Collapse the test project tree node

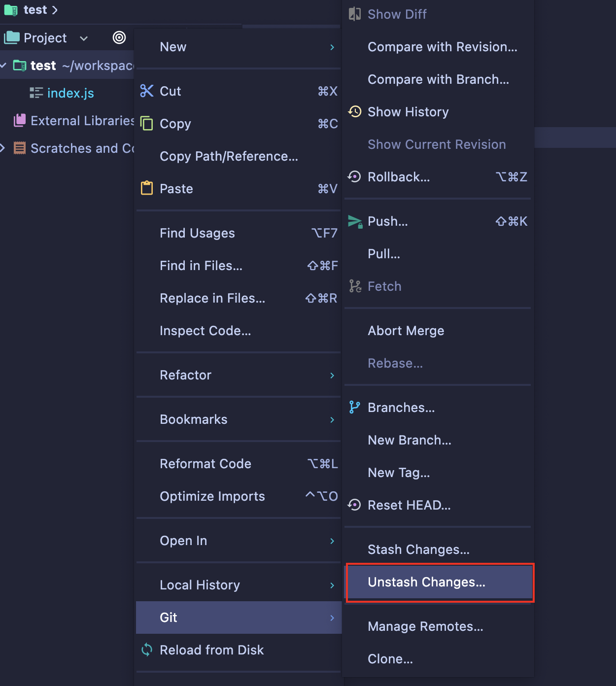tap(4, 65)
